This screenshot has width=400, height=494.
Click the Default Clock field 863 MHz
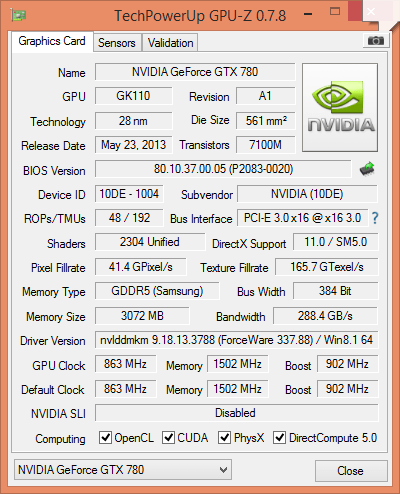coord(125,389)
